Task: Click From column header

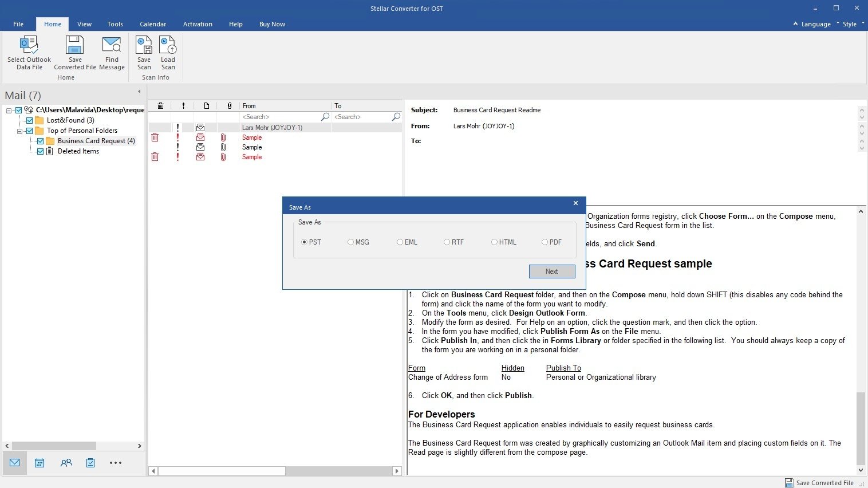Action: (286, 106)
